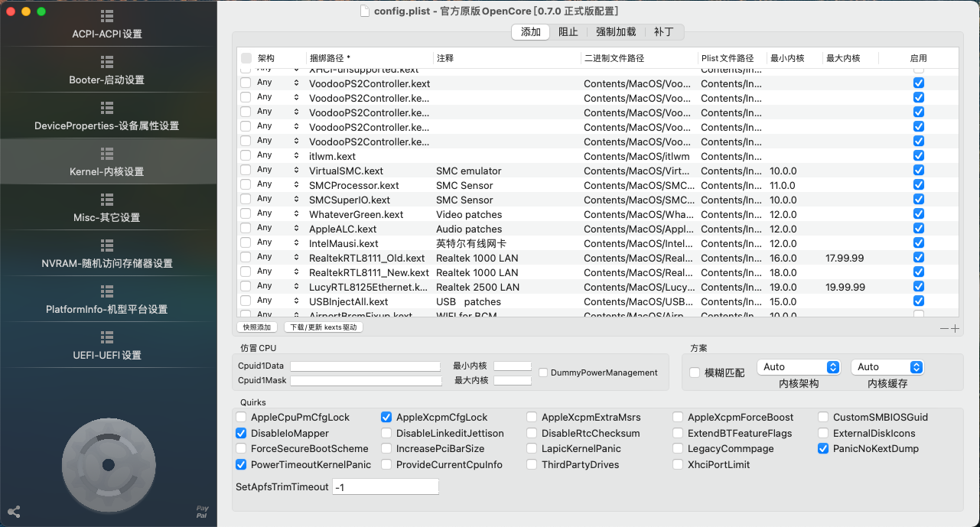Enable the AppleCpuPmCfgLock quirk
This screenshot has width=980, height=527.
pos(241,418)
